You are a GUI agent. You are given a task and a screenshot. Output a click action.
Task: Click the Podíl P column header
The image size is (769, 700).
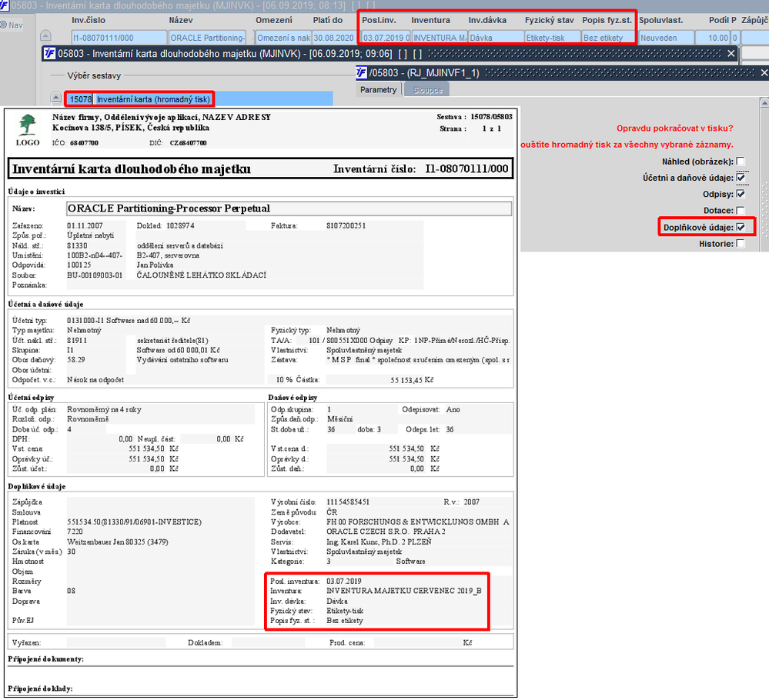click(722, 20)
